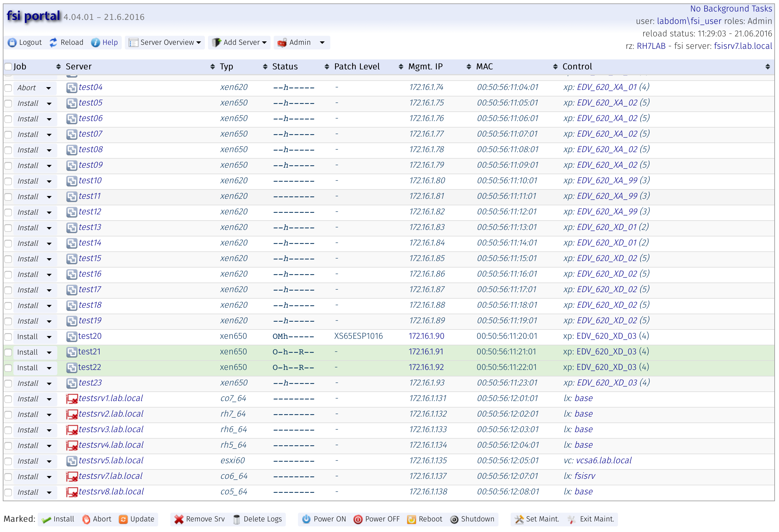Open the Install dropdown arrow for test05
The height and width of the screenshot is (532, 779).
[x=49, y=104]
